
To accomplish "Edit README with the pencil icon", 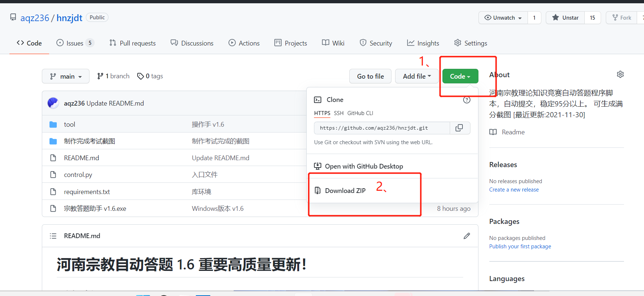I will point(467,236).
